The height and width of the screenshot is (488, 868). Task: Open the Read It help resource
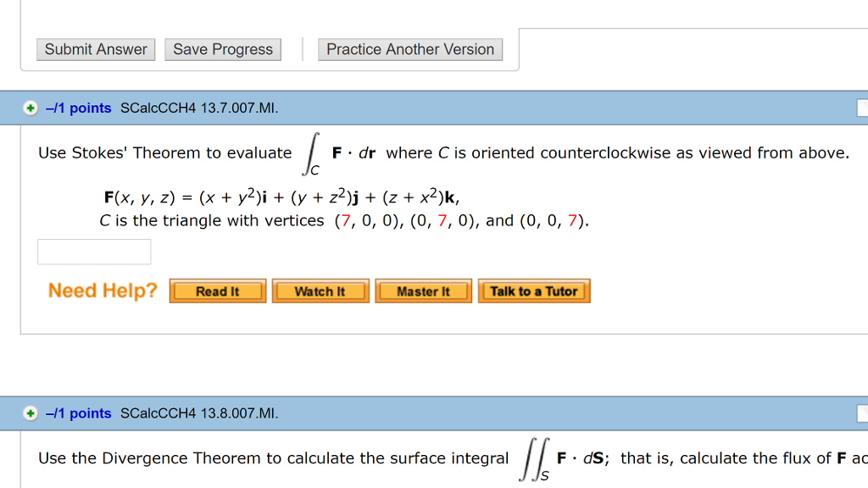217,291
